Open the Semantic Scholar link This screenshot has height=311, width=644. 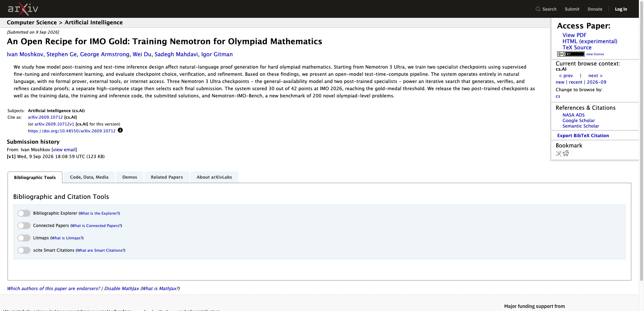tap(581, 126)
